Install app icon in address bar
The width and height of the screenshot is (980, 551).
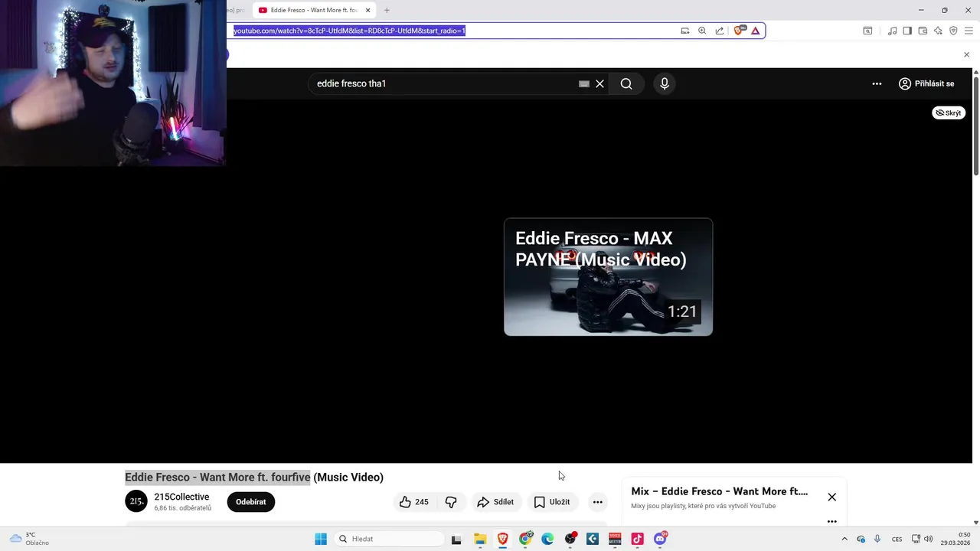[x=684, y=31]
